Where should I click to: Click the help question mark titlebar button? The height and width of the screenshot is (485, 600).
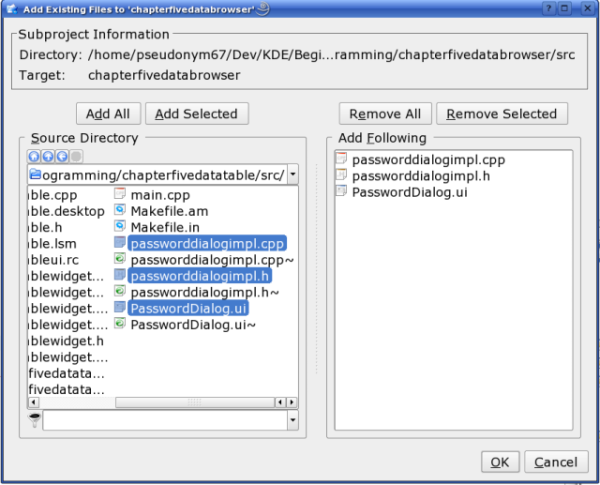click(549, 8)
